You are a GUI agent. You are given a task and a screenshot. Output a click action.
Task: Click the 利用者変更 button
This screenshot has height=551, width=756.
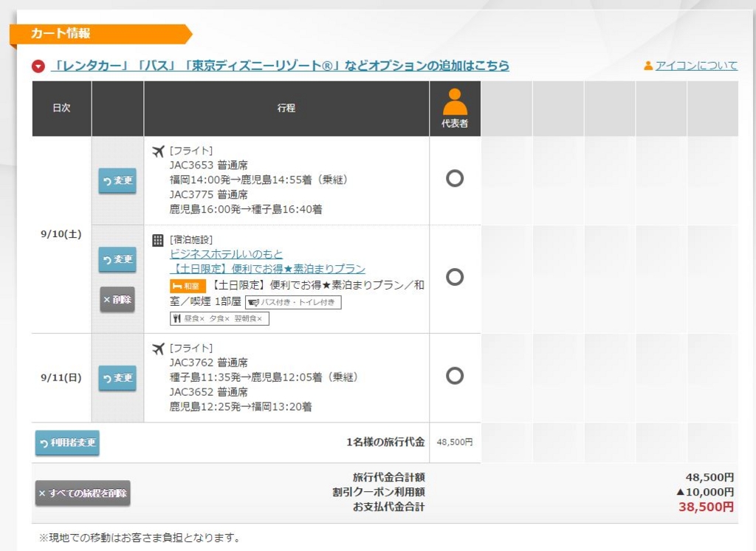point(66,443)
